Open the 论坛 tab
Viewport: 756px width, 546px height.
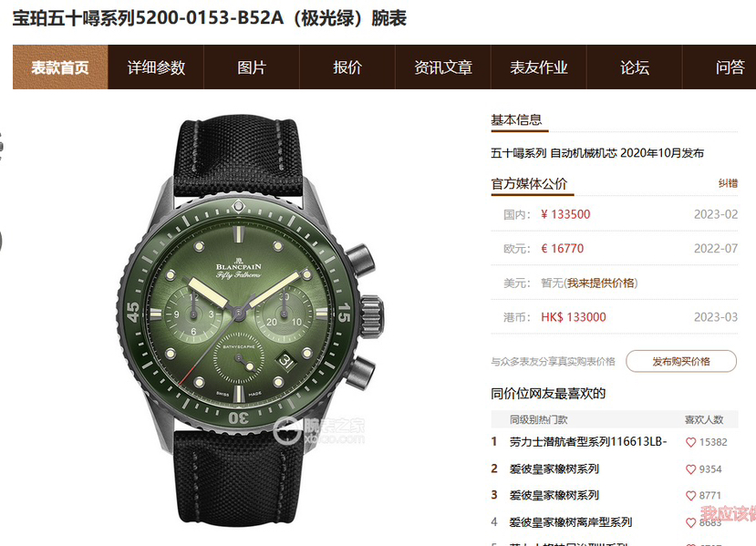click(635, 67)
